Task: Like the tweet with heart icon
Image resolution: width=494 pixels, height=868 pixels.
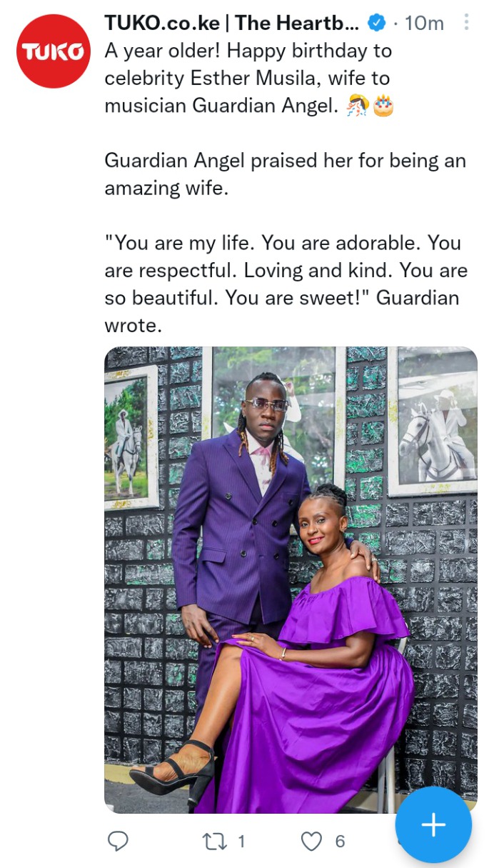Action: coord(311,842)
